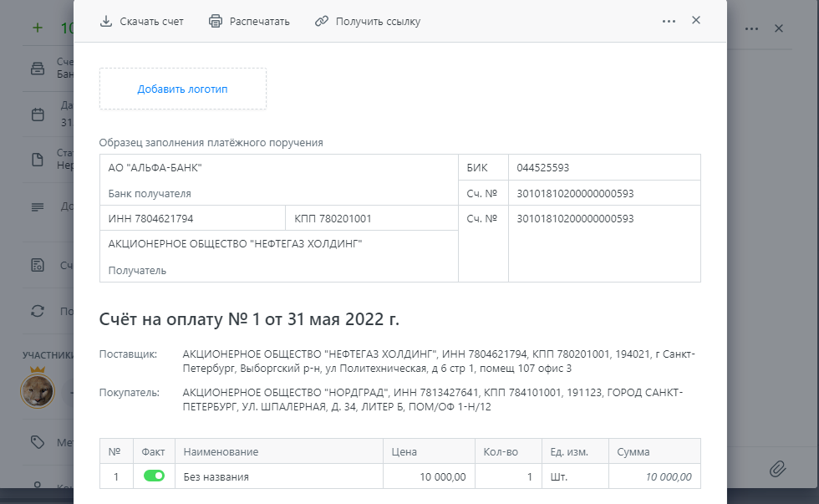Open the background window's three-dot menu

(751, 28)
